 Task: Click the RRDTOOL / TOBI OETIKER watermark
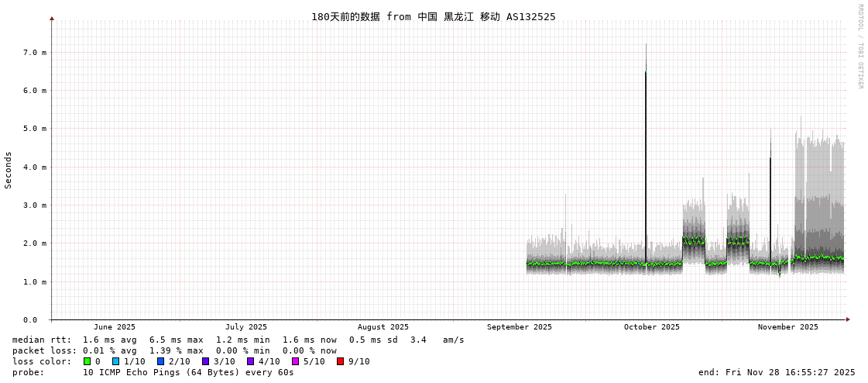click(x=859, y=47)
